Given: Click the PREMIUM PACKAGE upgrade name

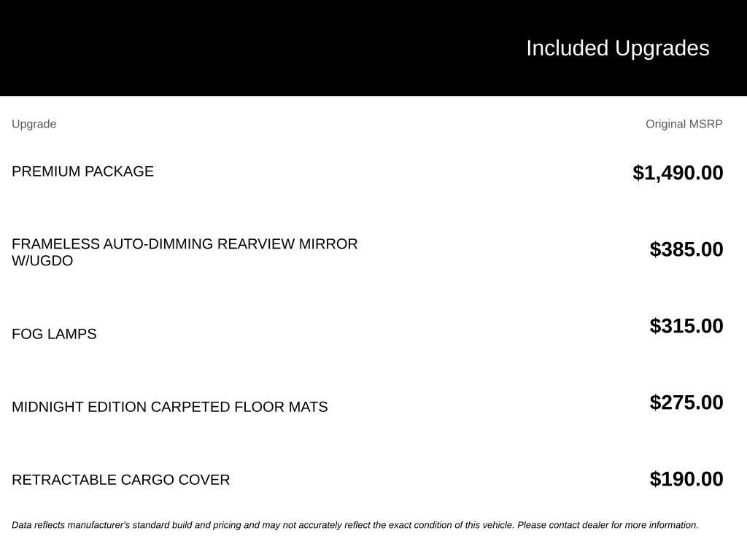Looking at the screenshot, I should 83,171.
